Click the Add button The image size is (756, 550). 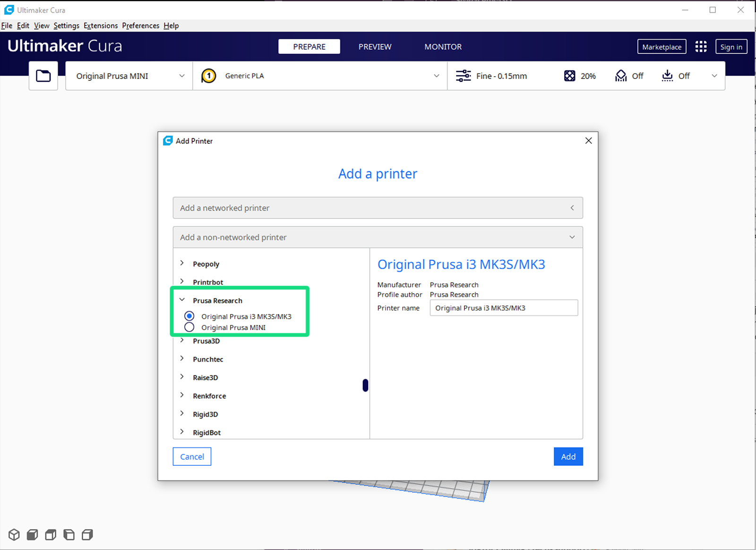click(x=568, y=456)
